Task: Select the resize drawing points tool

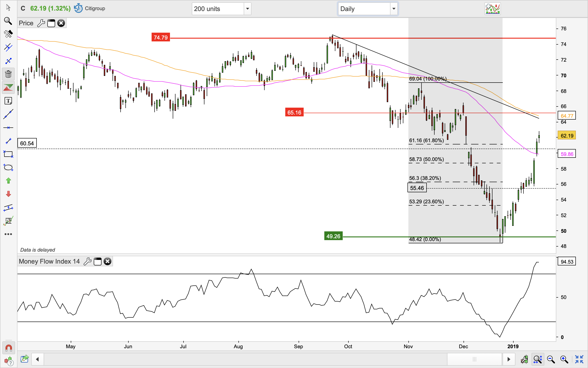Action: 8,61
